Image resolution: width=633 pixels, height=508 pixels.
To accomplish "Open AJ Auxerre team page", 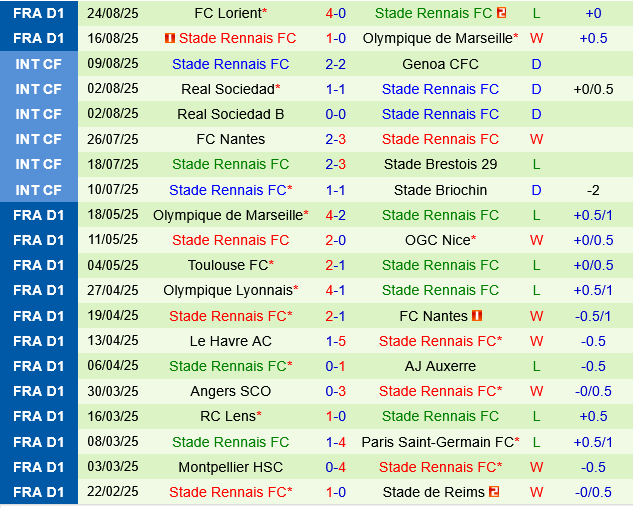I will click(x=440, y=366).
